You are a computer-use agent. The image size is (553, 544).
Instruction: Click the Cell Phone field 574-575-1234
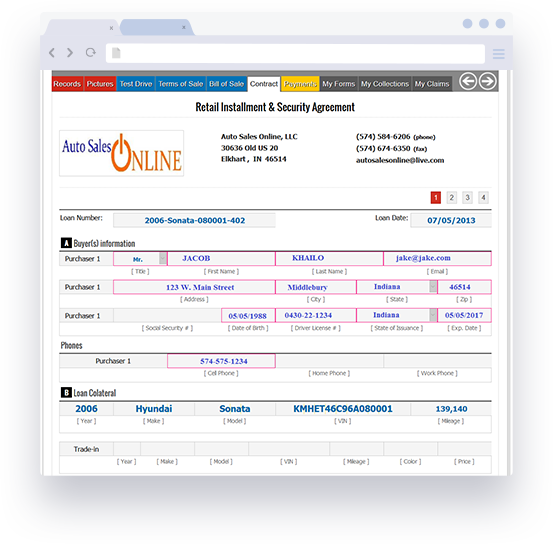[x=221, y=361]
